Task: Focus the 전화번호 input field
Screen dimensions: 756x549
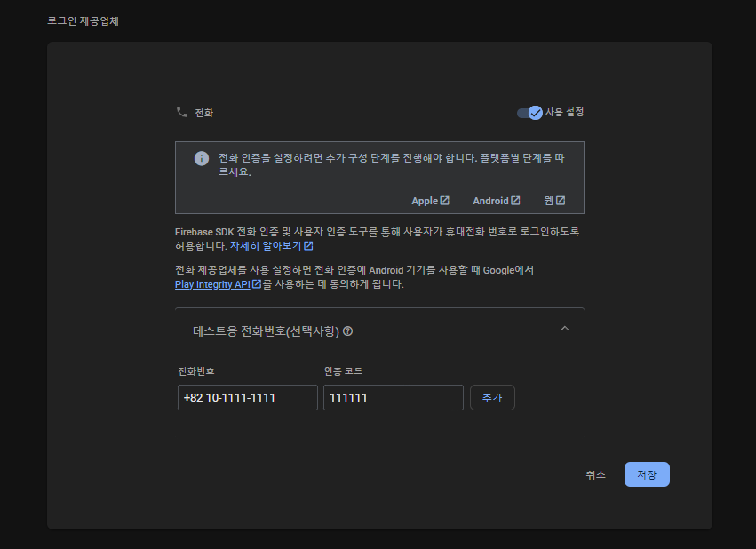Action: [248, 398]
